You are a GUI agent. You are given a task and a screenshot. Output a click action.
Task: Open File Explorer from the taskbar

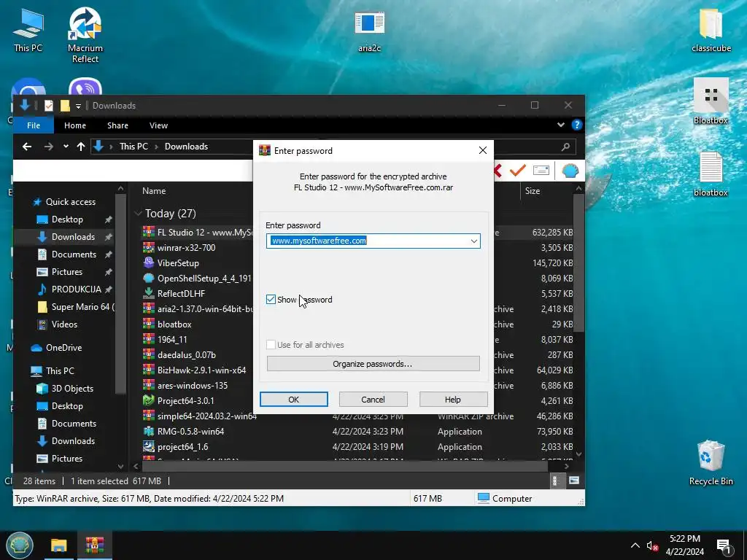58,545
